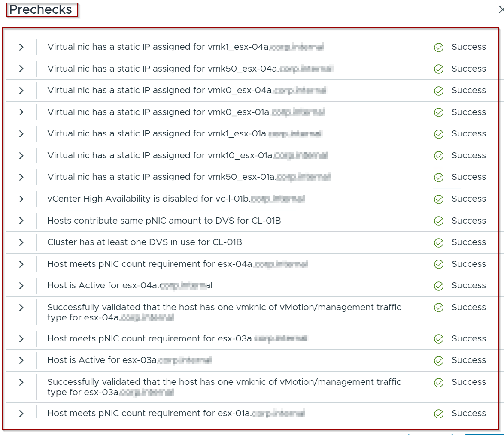Expand the vmk10_esx-01a static IP row
The height and width of the screenshot is (435, 504).
point(21,156)
